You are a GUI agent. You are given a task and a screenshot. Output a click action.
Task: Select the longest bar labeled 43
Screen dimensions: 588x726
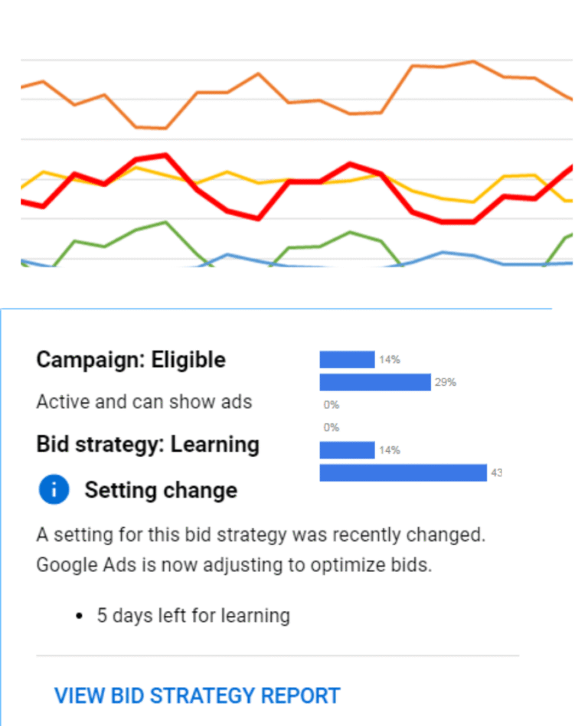(403, 473)
